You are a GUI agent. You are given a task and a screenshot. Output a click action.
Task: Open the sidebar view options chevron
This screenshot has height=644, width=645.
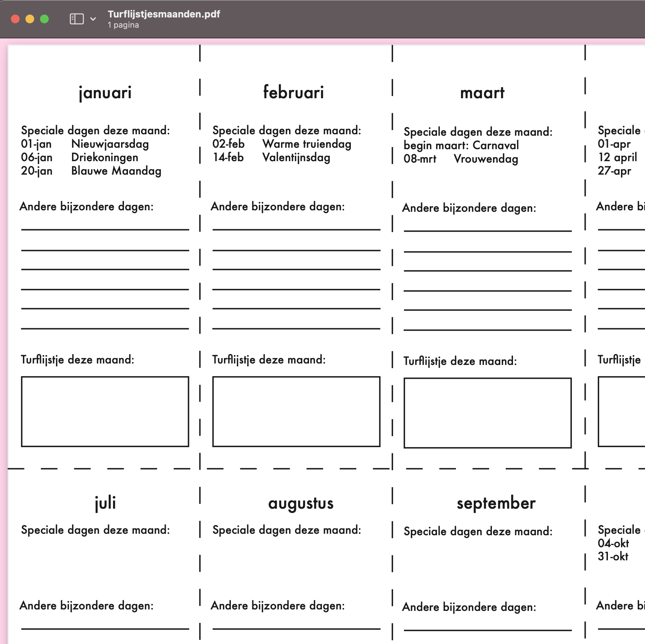coord(93,19)
